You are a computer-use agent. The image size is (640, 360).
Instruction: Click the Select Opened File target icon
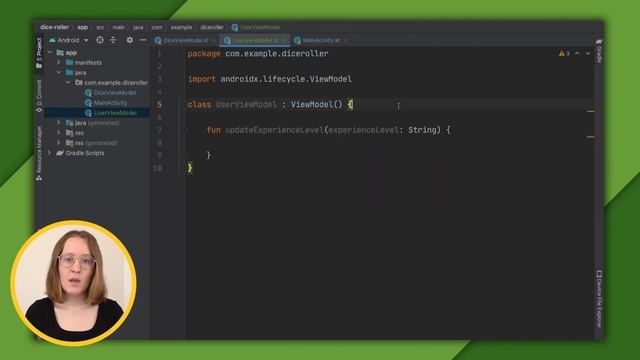[100, 40]
